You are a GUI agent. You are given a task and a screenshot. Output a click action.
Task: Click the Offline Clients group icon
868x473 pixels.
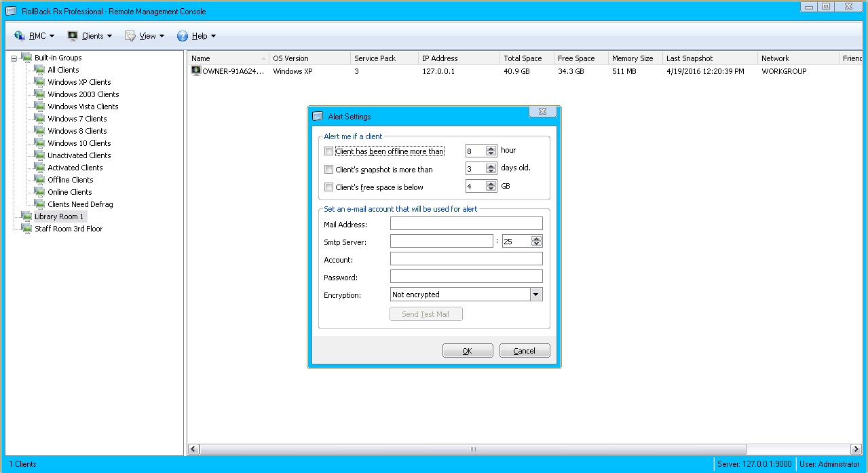[39, 180]
